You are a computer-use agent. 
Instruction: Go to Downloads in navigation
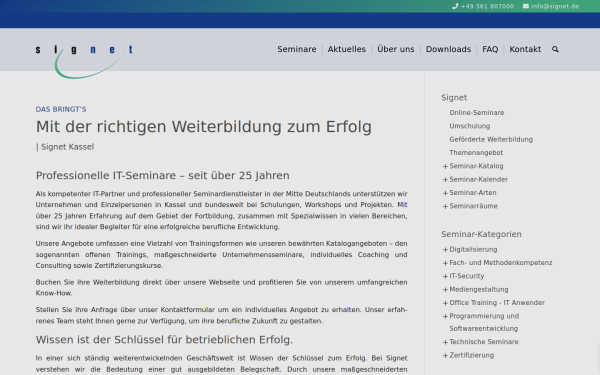pos(448,49)
